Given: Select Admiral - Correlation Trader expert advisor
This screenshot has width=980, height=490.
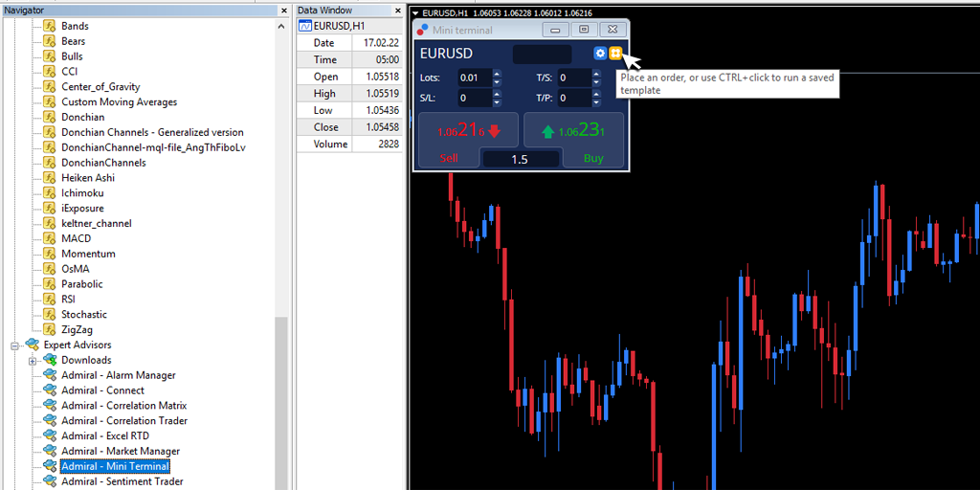Looking at the screenshot, I should click(124, 421).
